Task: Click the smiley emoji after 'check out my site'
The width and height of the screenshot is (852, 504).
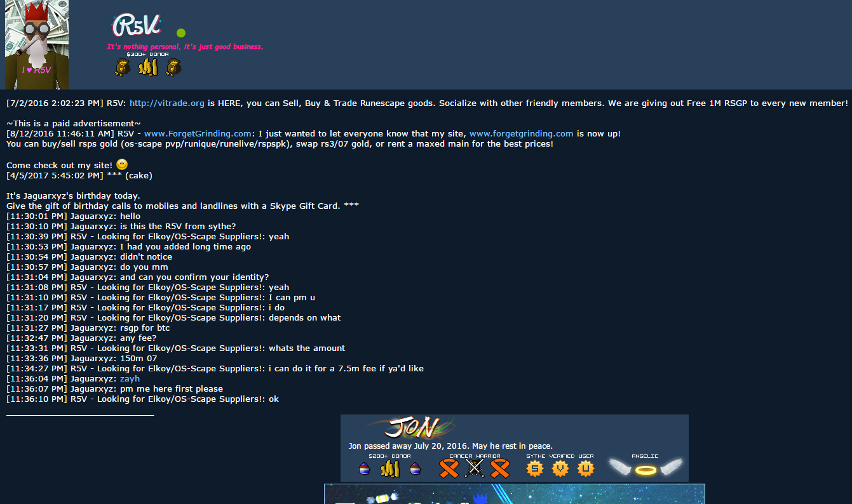Action: (122, 164)
